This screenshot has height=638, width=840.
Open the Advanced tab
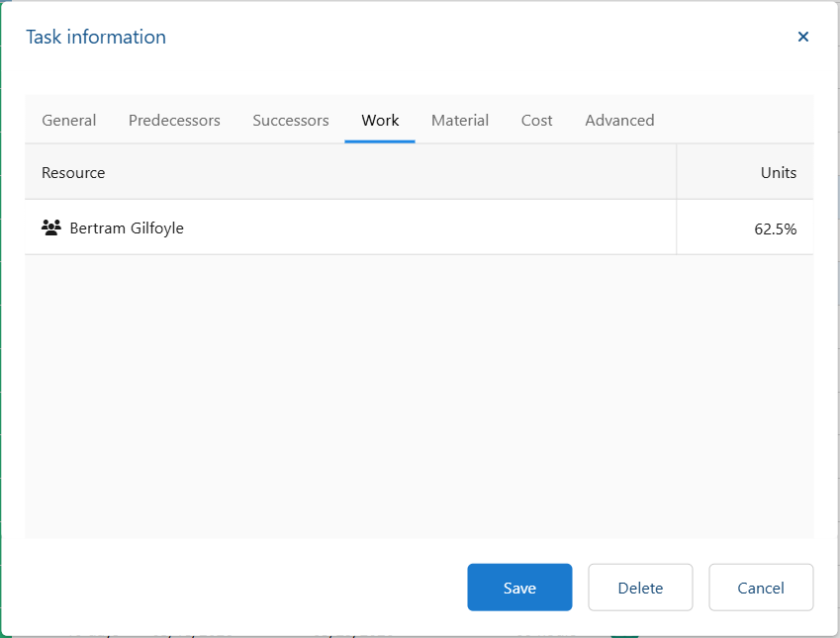pos(619,120)
